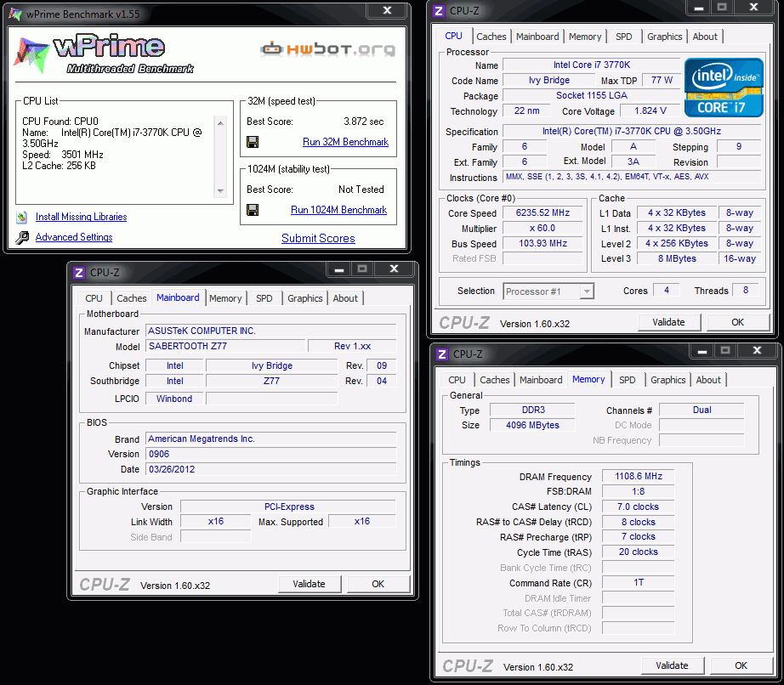Click OK in CPU-Z Memory window

click(741, 665)
